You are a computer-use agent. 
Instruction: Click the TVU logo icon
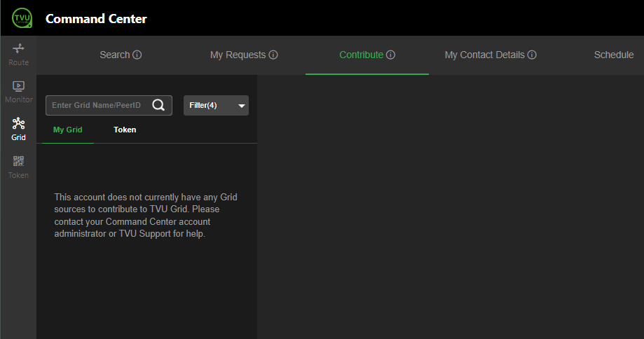point(22,18)
